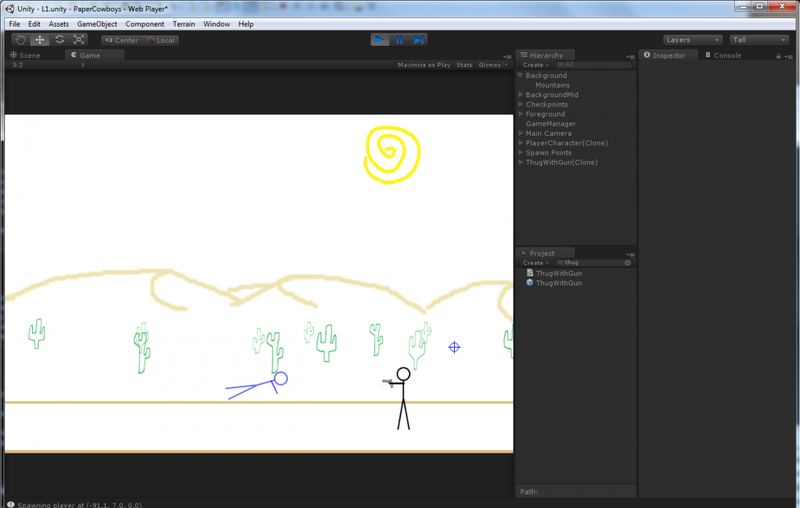Expand the Foreground item
This screenshot has height=508, width=800.
point(521,114)
